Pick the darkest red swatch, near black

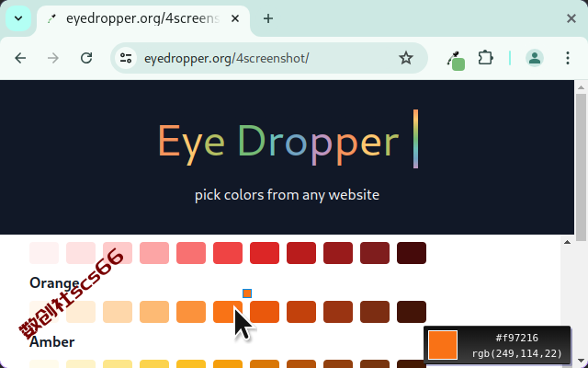412,253
